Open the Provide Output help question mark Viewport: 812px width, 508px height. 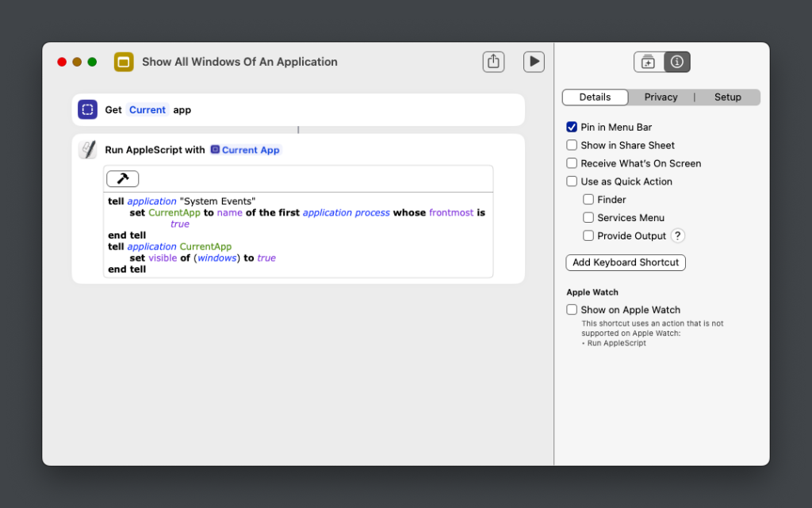(x=677, y=235)
